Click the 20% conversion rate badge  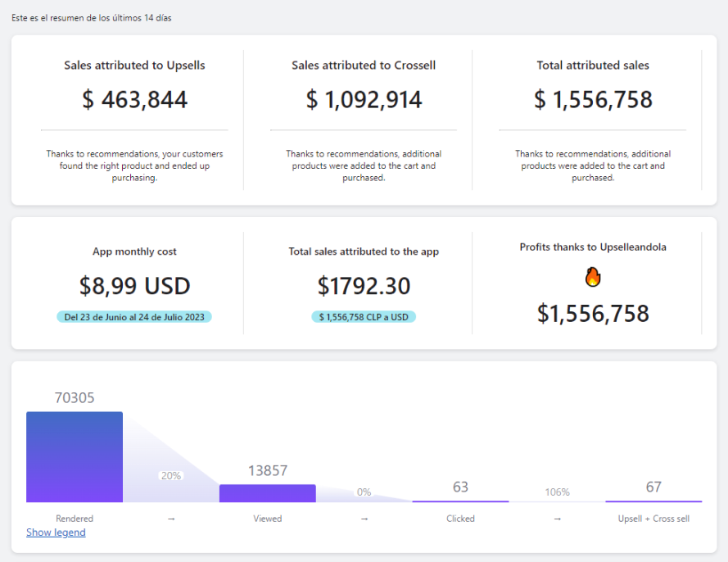171,475
